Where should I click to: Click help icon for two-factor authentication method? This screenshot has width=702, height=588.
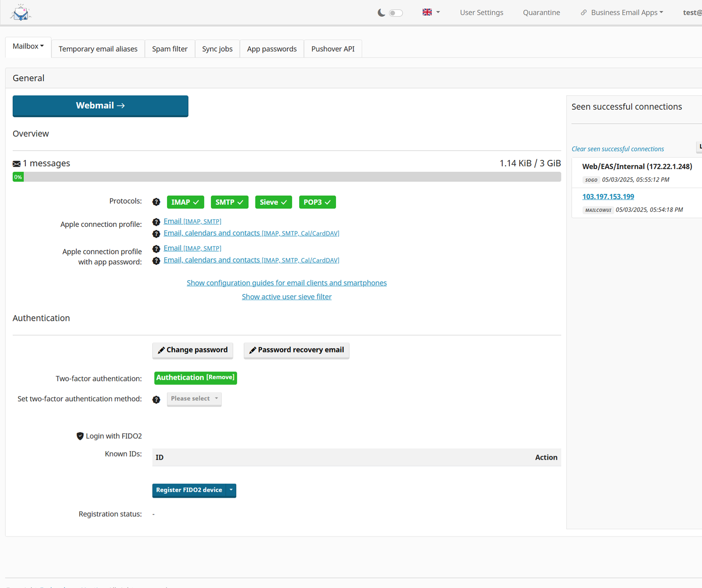pyautogui.click(x=156, y=400)
